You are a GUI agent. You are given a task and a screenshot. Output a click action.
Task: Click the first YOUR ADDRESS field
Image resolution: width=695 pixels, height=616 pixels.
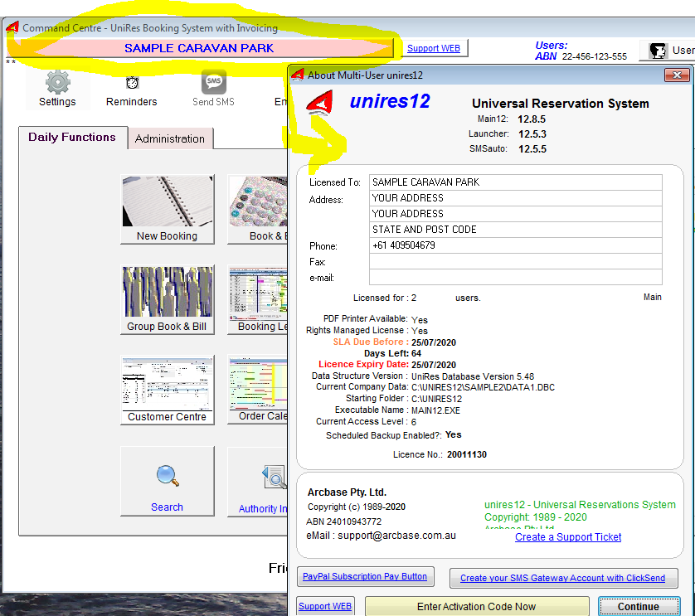[x=516, y=198]
